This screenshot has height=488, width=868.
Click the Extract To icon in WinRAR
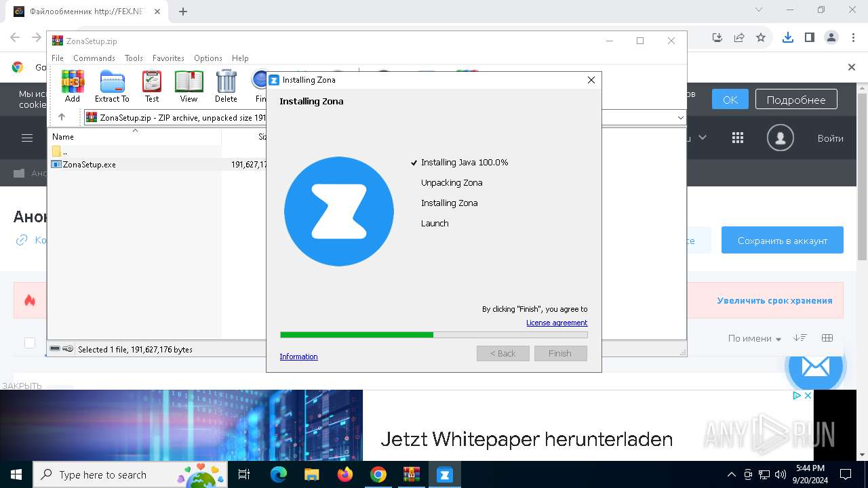tap(112, 86)
